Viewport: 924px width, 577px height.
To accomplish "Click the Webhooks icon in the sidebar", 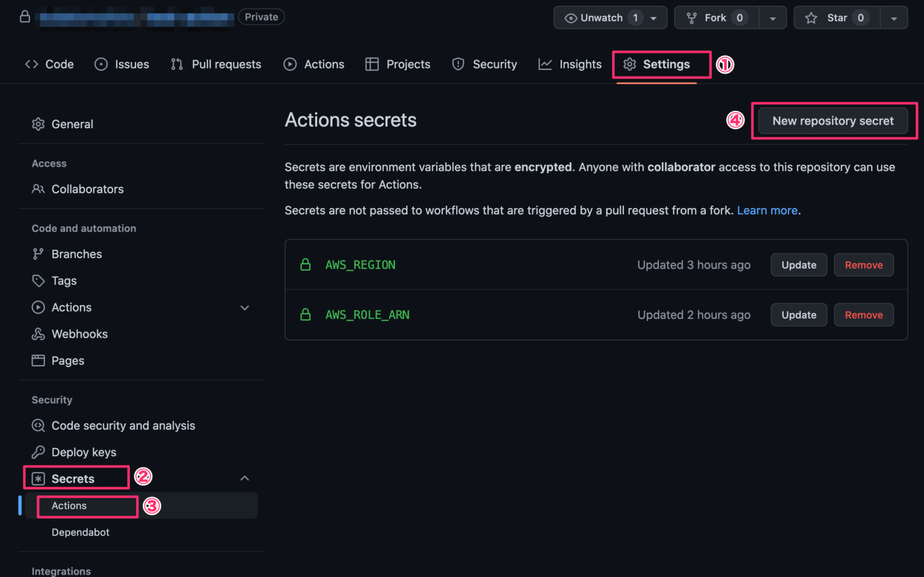I will click(x=38, y=334).
